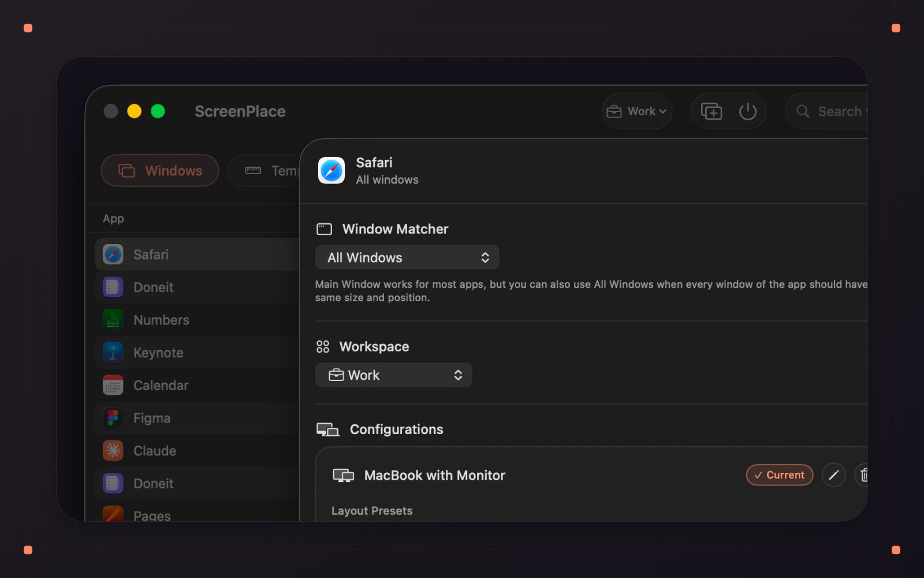
Task: Click the "Layout Presets" label
Action: (x=372, y=511)
